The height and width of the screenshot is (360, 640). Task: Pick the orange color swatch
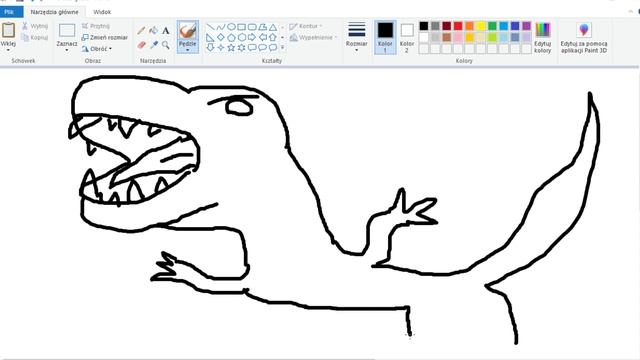[469, 26]
